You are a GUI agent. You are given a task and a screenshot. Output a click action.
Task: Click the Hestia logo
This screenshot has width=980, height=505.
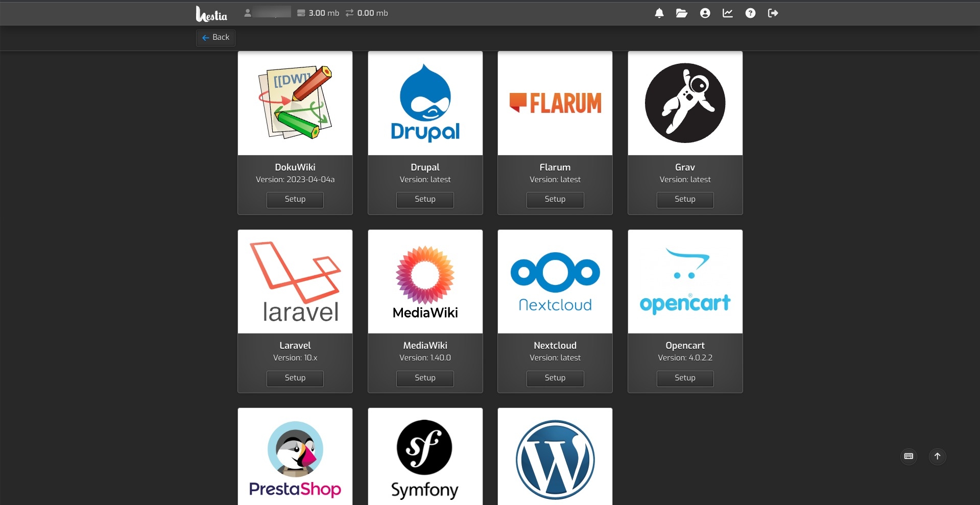[211, 14]
